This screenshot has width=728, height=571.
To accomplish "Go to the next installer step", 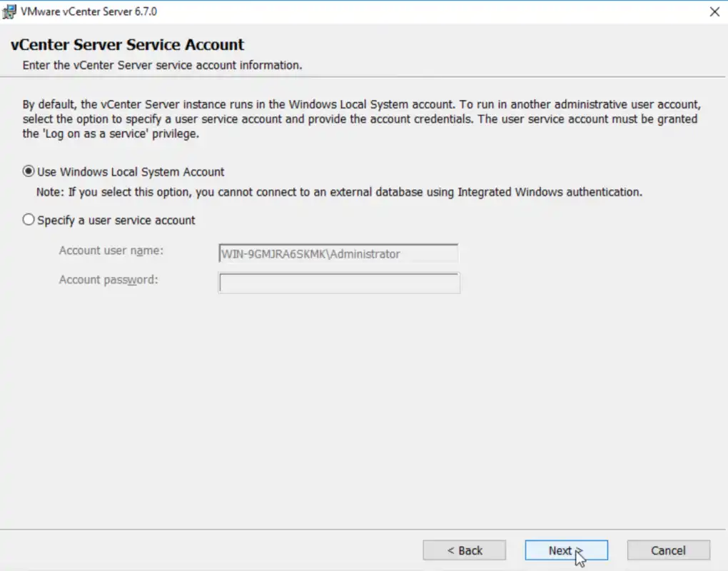I will (x=566, y=550).
